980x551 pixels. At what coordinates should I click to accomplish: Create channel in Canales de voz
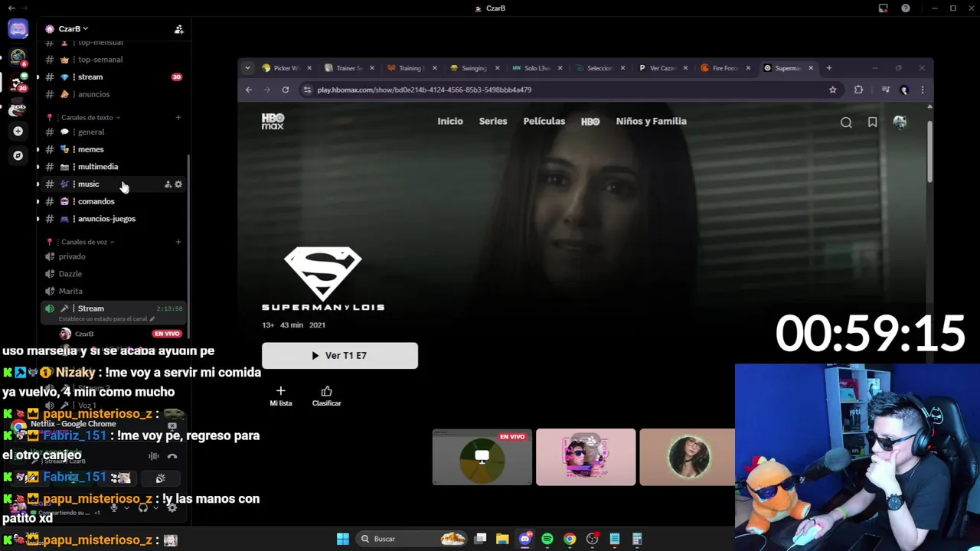tap(178, 242)
